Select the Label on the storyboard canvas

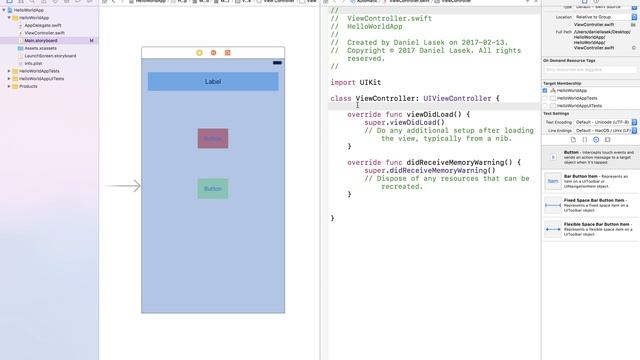213,82
